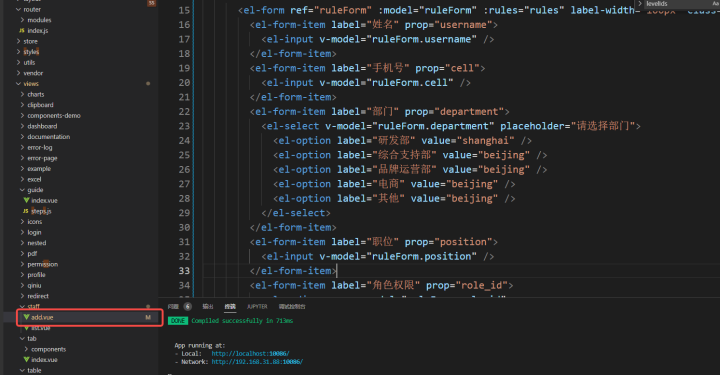Click prop "role_id" on line 34
Viewport: 720px width, 375px height.
click(482, 285)
